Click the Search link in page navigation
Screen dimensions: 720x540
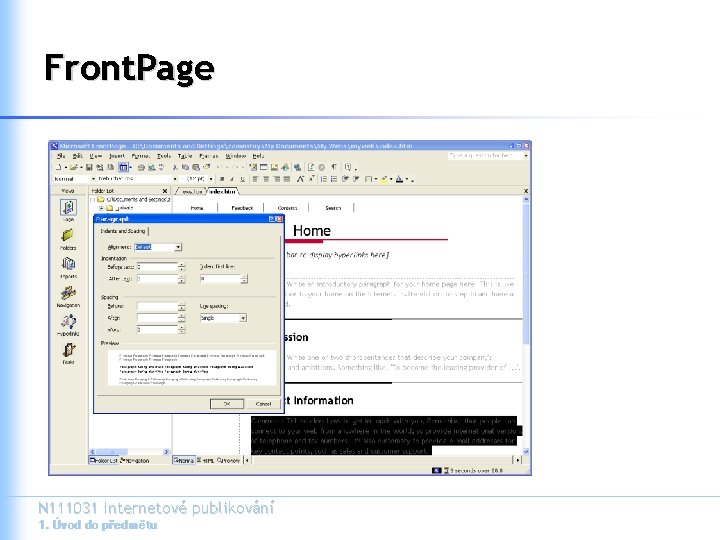click(x=333, y=208)
